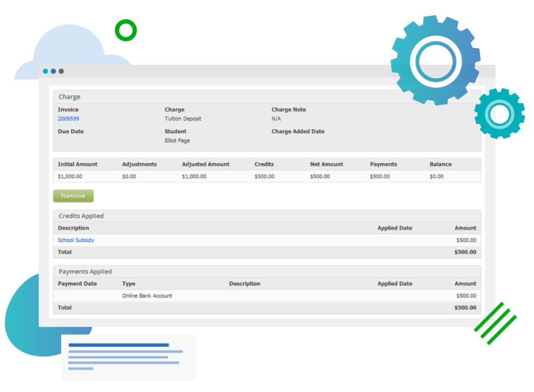The width and height of the screenshot is (534, 392).
Task: Click the blue middle dot in title bar
Action: [x=53, y=71]
